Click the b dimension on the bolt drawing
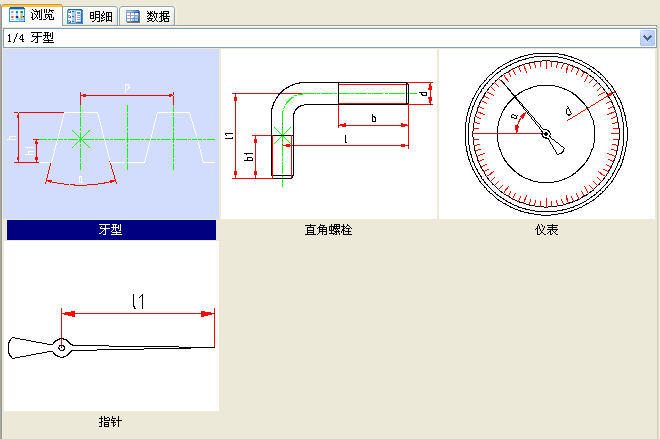 pyautogui.click(x=373, y=118)
